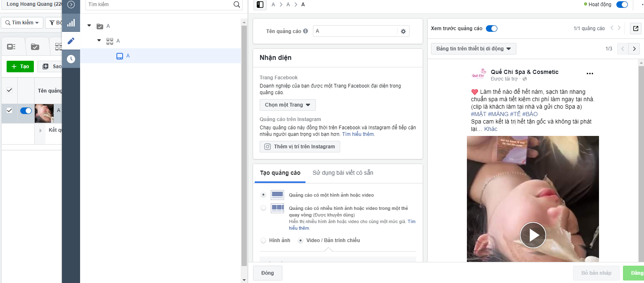Click into the Tìm kiếm tree search field
The image size is (644, 283).
[x=159, y=5]
